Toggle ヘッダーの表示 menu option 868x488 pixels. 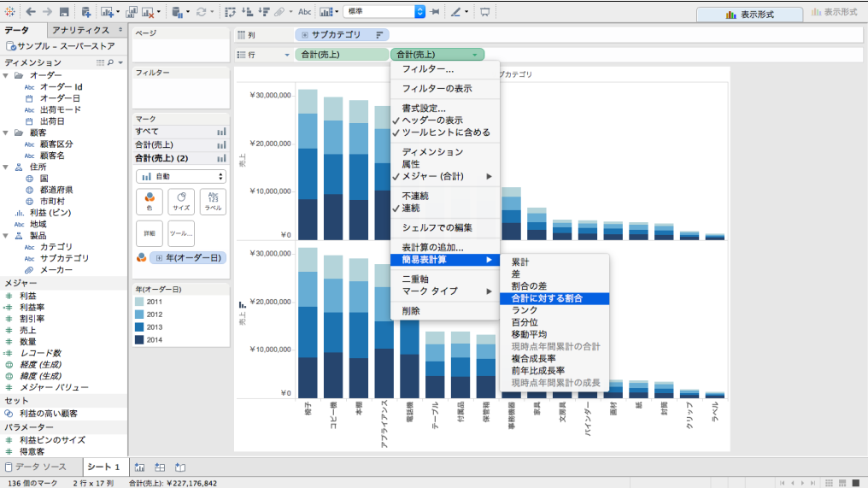pyautogui.click(x=445, y=121)
